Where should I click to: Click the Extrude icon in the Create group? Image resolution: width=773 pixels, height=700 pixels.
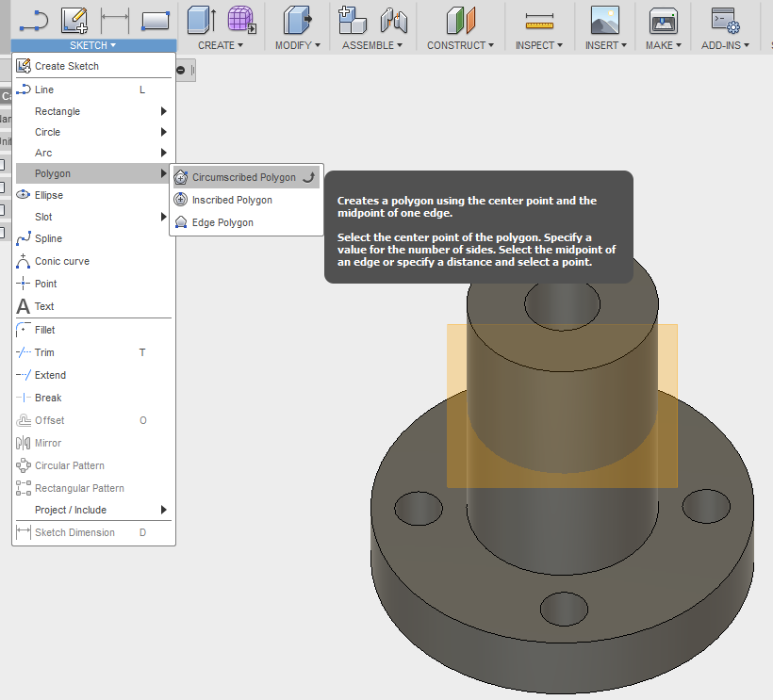point(201,19)
